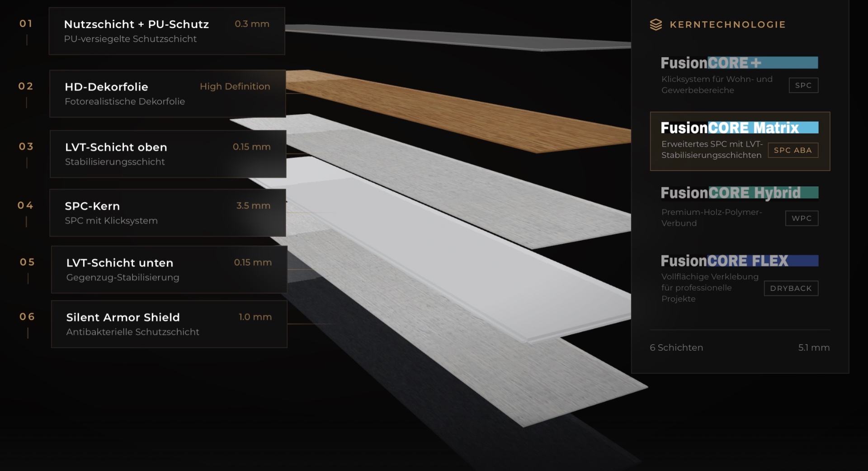Select the FusionCORE Matrix card
The height and width of the screenshot is (471, 868).
tap(740, 141)
